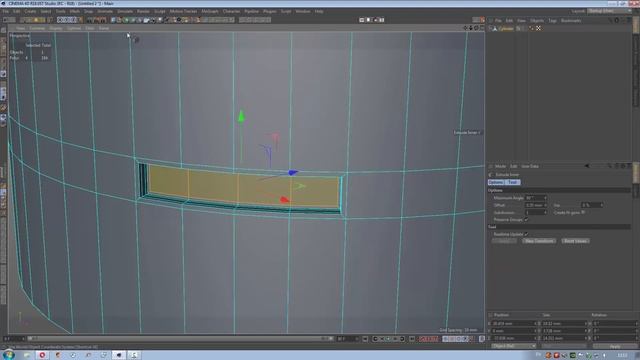The image size is (640, 360).
Task: Click the Position X field in Coordinates
Action: point(513,324)
